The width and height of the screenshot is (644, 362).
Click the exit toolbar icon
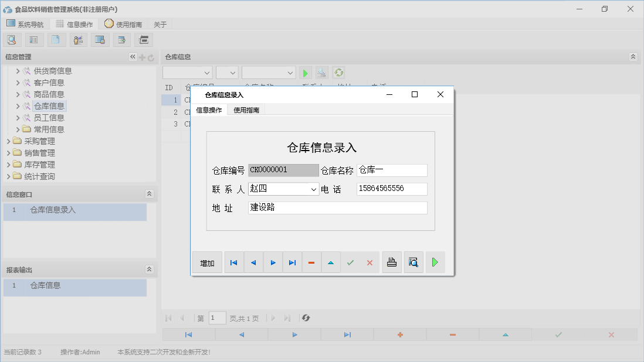coord(143,39)
